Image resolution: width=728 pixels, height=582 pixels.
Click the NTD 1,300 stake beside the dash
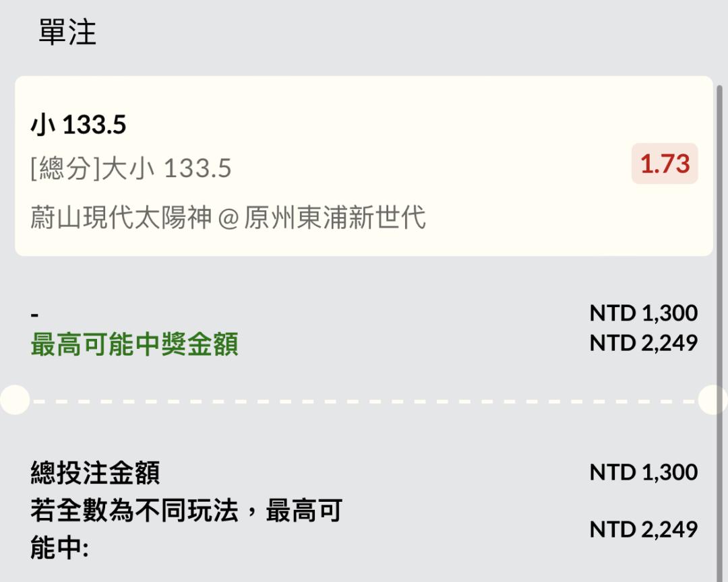coord(644,313)
